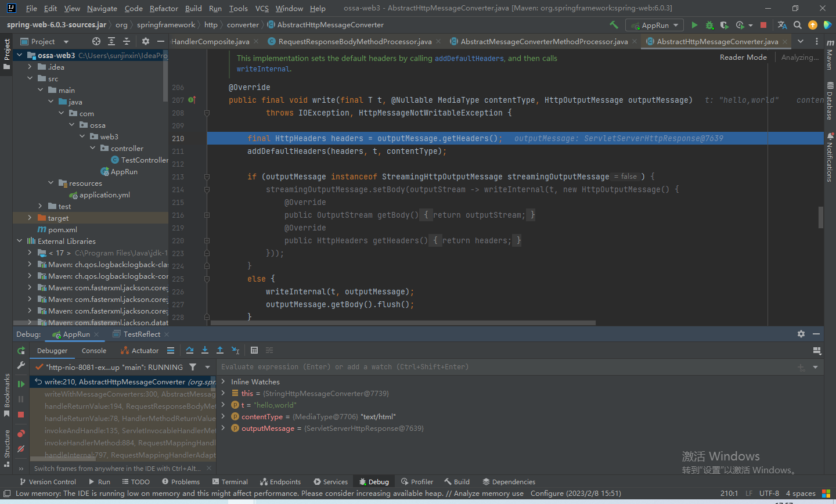836x504 pixels.
Task: Expand the target folder
Action: click(x=30, y=218)
